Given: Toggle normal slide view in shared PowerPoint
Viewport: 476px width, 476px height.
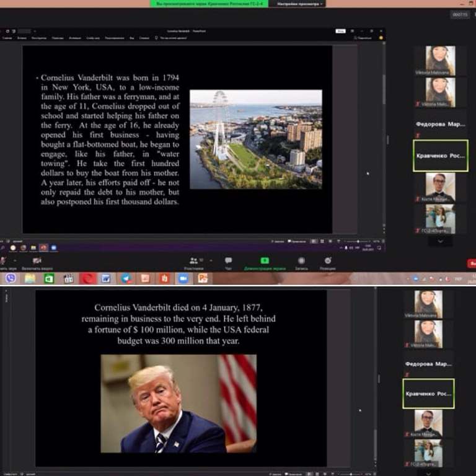Looking at the screenshot, I should point(312,241).
